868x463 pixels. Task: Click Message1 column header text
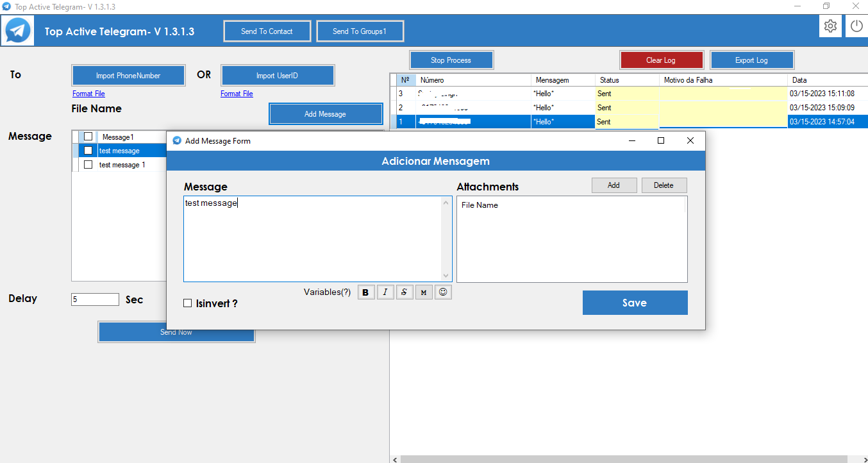click(x=118, y=137)
